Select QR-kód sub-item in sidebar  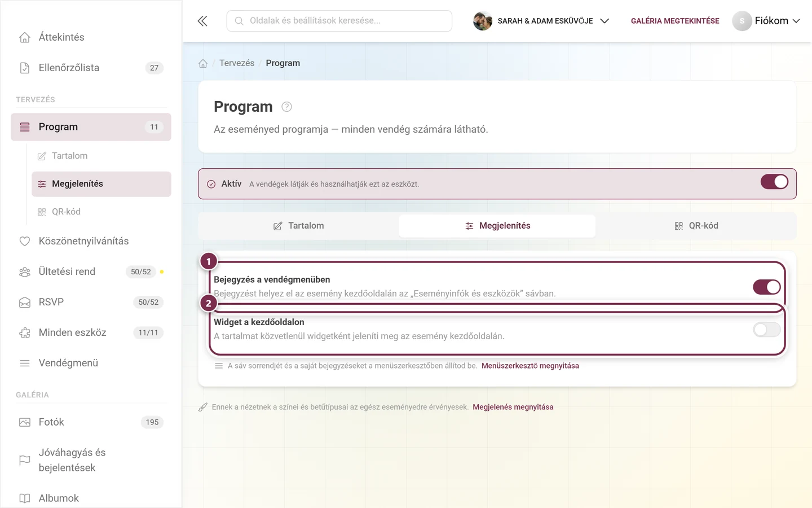click(x=101, y=212)
